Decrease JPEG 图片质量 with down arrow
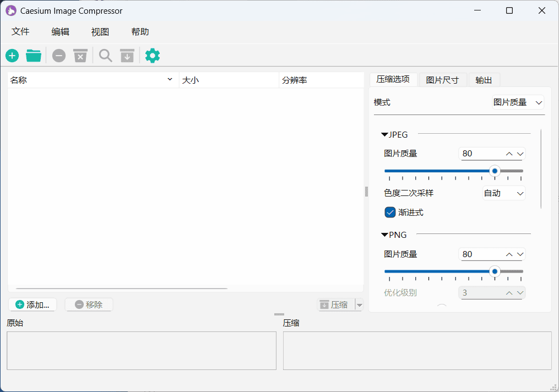Viewport: 559px width, 392px height. [x=520, y=154]
